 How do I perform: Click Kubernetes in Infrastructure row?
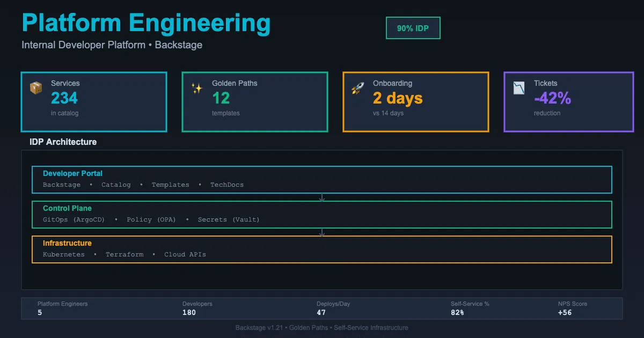click(64, 254)
